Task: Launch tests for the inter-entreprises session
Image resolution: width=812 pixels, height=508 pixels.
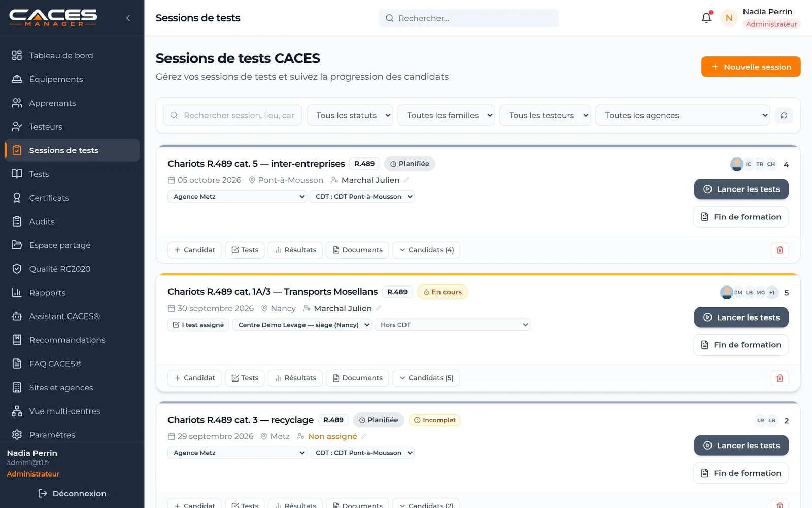Action: click(741, 189)
